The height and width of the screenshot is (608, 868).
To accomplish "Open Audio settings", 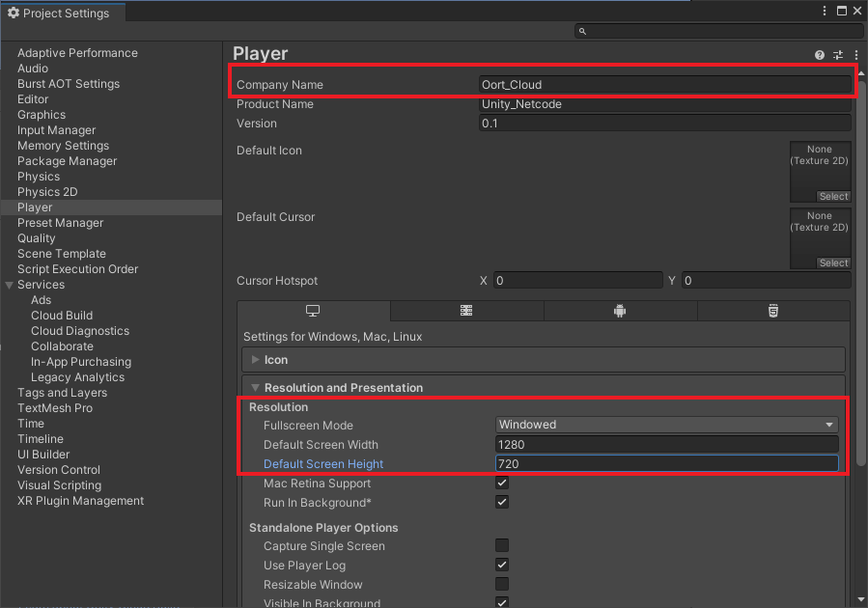I will point(33,69).
